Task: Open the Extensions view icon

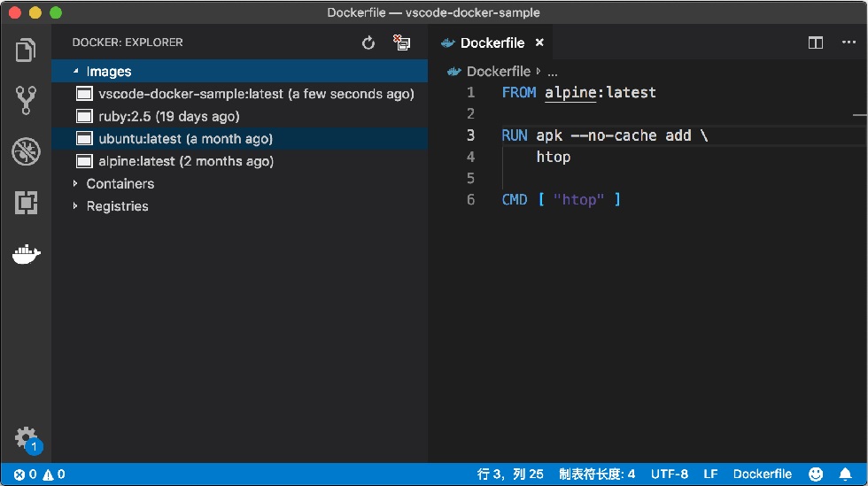Action: (x=26, y=203)
